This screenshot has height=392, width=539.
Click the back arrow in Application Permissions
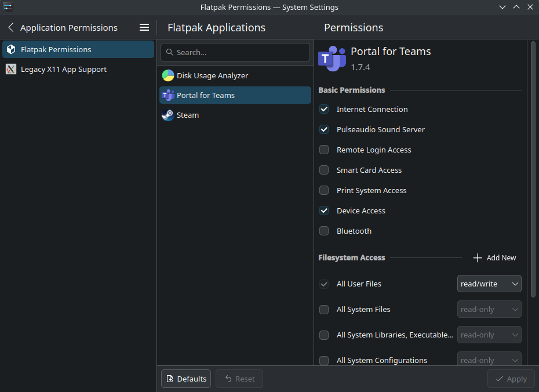(x=9, y=27)
